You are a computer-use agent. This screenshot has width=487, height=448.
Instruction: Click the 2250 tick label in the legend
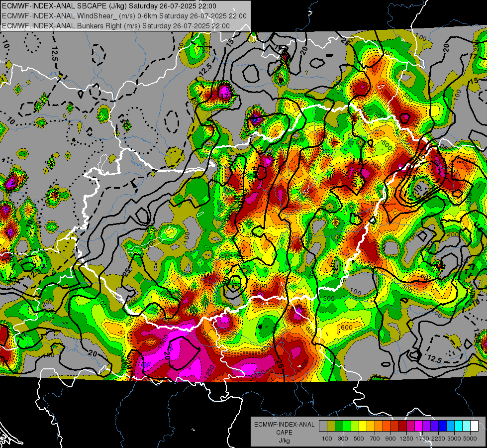(x=439, y=439)
